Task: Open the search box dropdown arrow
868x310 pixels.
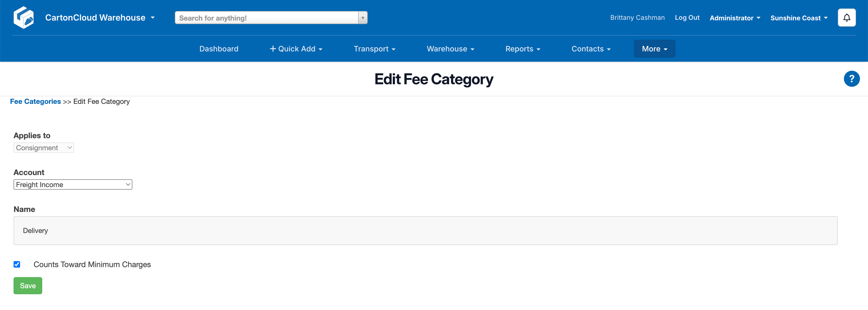Action: [363, 18]
